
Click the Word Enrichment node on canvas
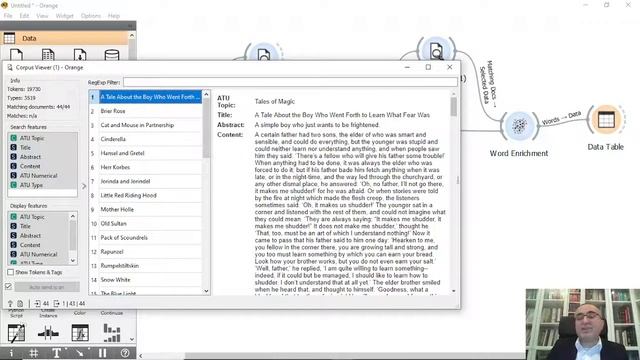tap(519, 126)
